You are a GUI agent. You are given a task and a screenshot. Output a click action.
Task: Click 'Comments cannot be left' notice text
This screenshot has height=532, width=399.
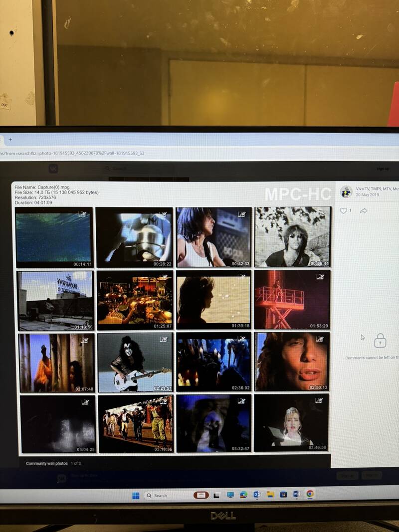click(x=372, y=357)
